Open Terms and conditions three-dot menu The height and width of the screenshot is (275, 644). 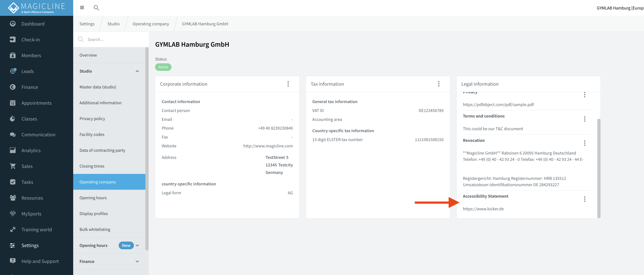coord(584,119)
